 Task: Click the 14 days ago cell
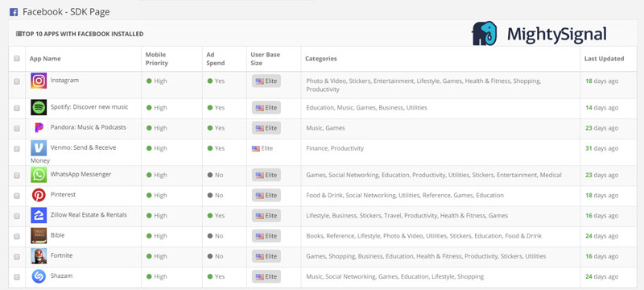pos(601,108)
